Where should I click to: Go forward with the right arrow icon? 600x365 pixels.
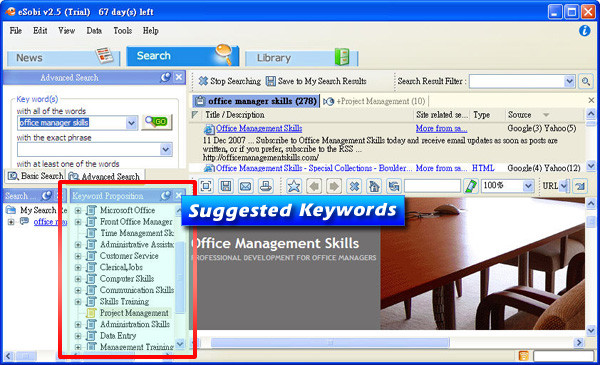(334, 186)
